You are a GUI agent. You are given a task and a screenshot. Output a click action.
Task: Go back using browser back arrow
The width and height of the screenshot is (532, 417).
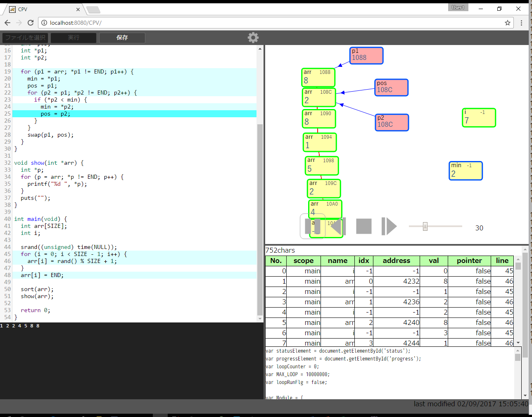click(7, 23)
